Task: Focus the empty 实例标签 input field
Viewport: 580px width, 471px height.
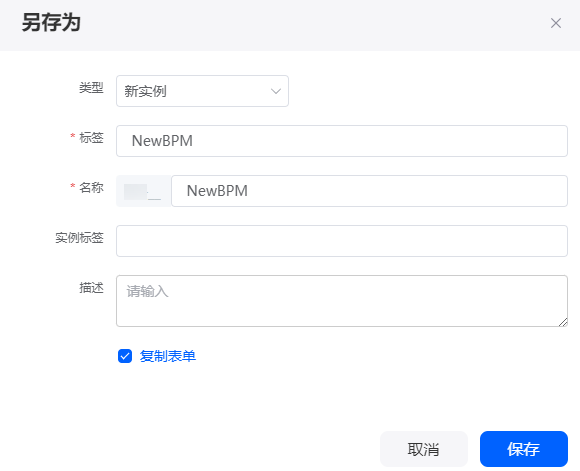Action: point(342,241)
